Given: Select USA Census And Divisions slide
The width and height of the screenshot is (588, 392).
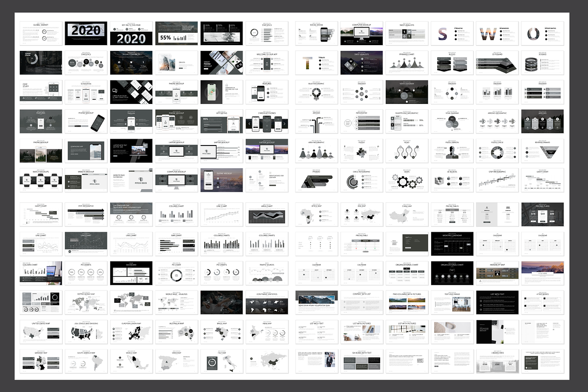Looking at the screenshot, I should [x=86, y=332].
